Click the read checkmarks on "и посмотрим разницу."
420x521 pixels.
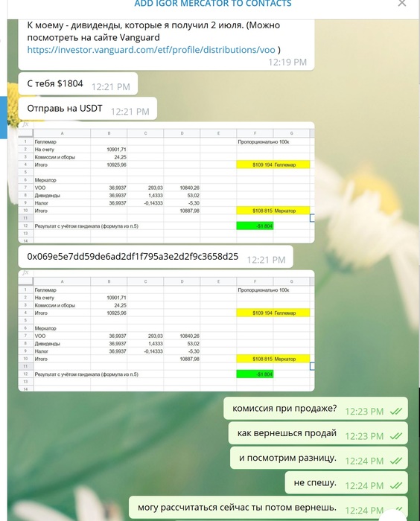[x=396, y=461]
